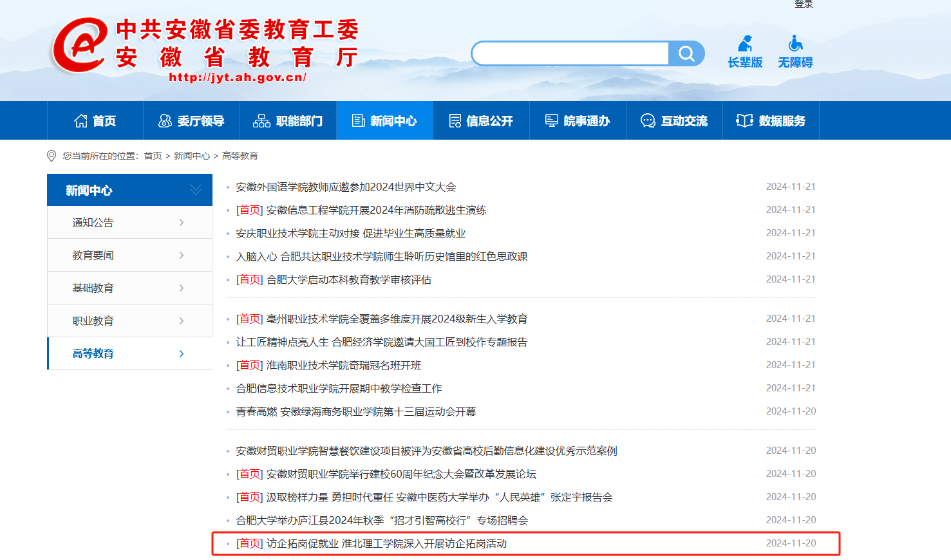The height and width of the screenshot is (560, 951).
Task: Collapse the 新闻中心 sidebar header chevron
Action: 196,190
